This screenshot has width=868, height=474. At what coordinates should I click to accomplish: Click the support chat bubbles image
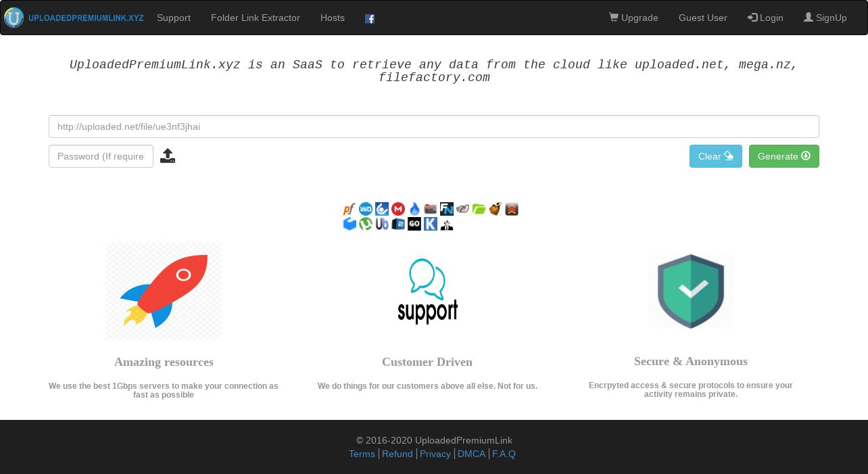pyautogui.click(x=427, y=291)
